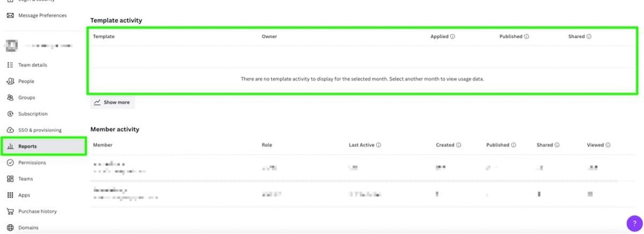This screenshot has width=644, height=234.
Task: Click the blurred team avatar thumbnail
Action: [10, 46]
